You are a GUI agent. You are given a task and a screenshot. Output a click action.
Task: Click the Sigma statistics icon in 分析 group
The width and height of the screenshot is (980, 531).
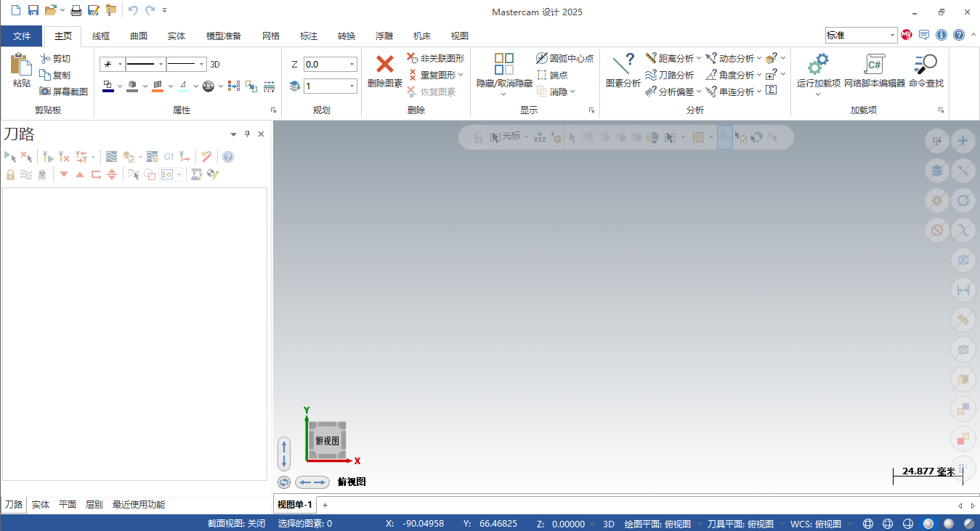pyautogui.click(x=772, y=90)
